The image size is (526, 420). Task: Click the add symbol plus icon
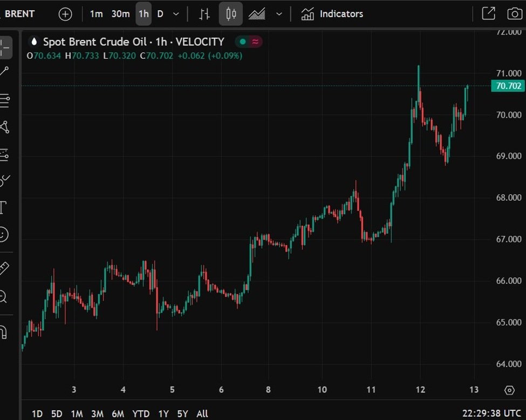(x=65, y=14)
